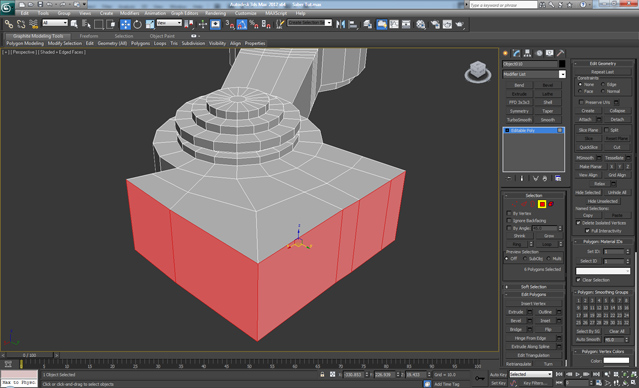Screen dimensions: 639x388
Task: Open the View reference coordinate dropdown
Action: pyautogui.click(x=169, y=23)
